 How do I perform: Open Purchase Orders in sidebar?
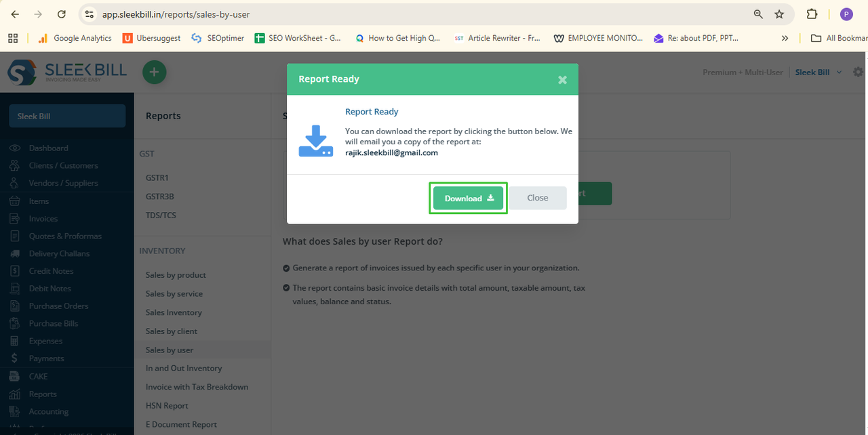(58, 306)
